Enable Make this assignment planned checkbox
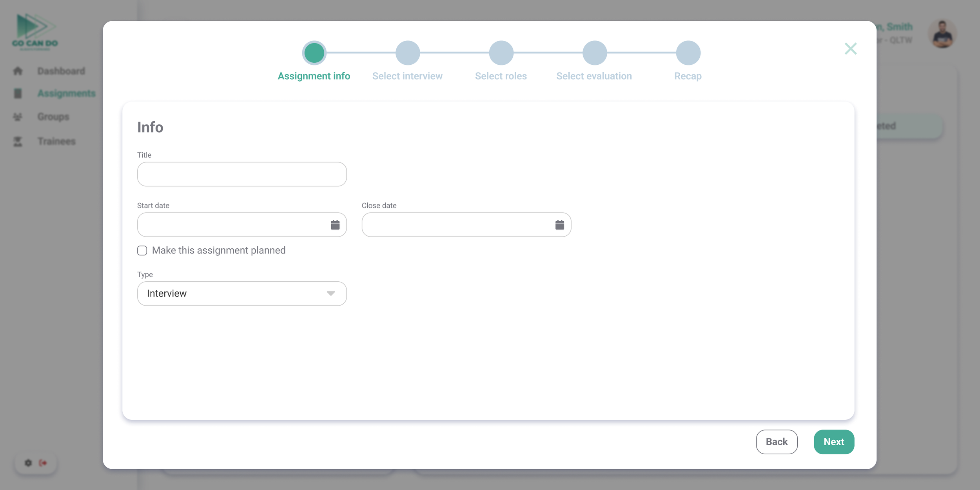The image size is (980, 490). pos(142,250)
